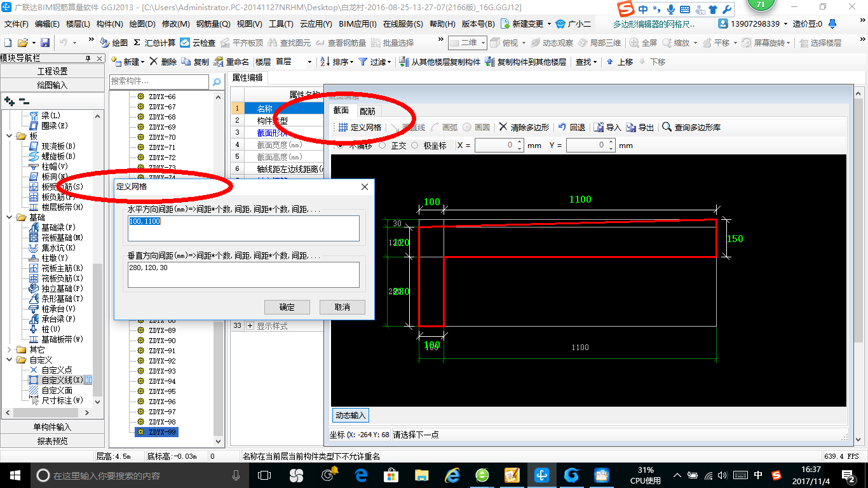The image size is (868, 488).
Task: Click the save disk icon
Action: (45, 43)
